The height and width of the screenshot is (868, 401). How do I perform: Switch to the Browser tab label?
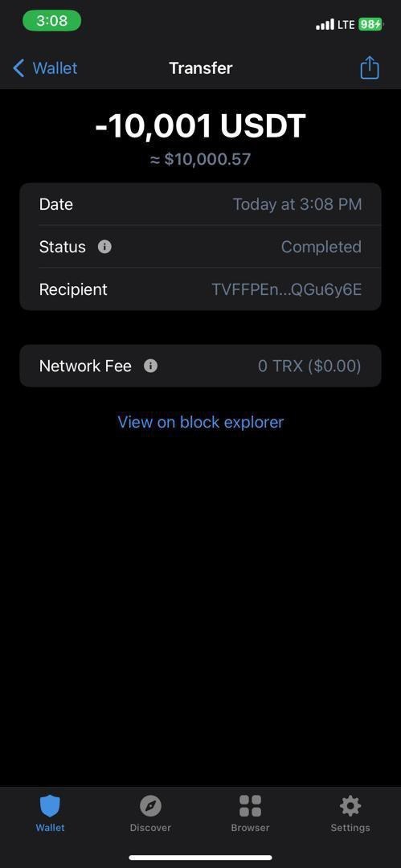tap(251, 828)
